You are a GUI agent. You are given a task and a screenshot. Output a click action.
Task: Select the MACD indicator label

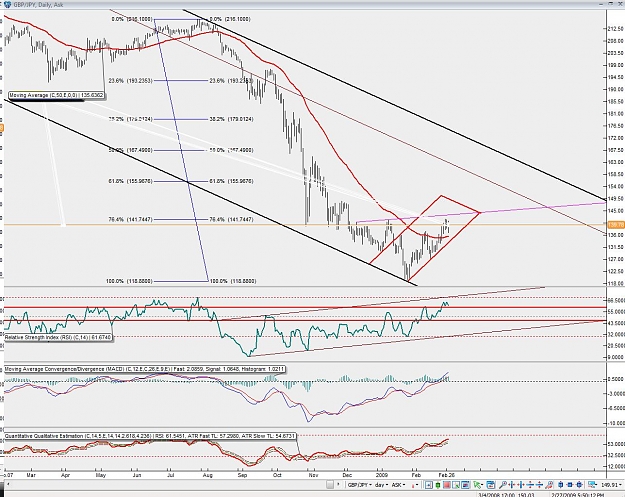[145, 369]
